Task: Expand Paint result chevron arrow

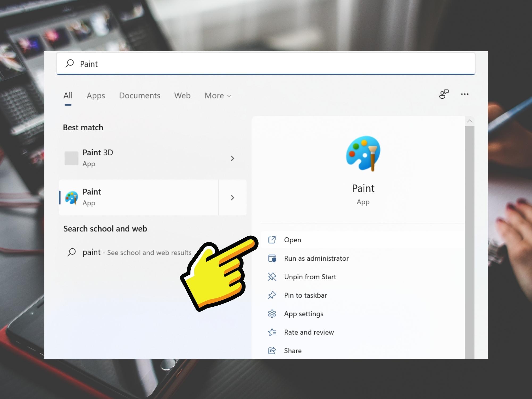Action: point(232,197)
